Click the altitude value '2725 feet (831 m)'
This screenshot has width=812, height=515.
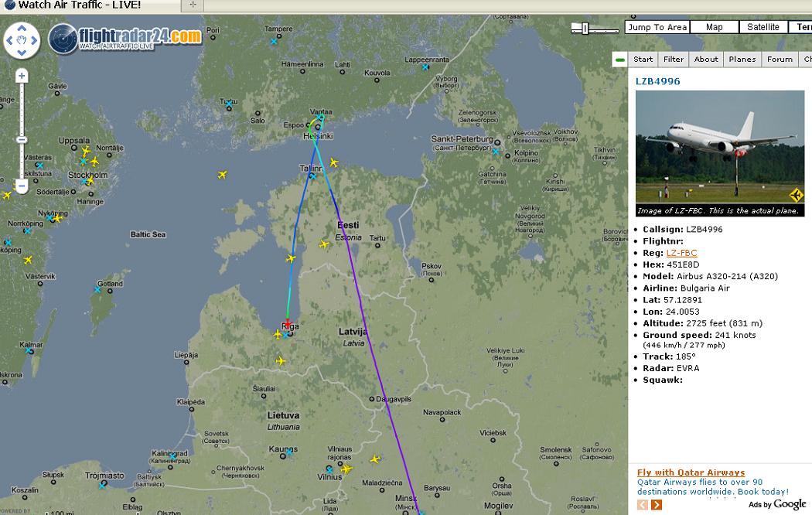pos(724,323)
